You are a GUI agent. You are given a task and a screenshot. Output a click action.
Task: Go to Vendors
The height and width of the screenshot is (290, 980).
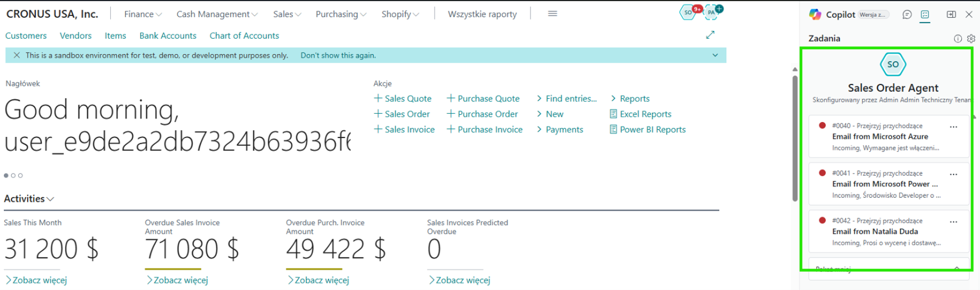76,35
